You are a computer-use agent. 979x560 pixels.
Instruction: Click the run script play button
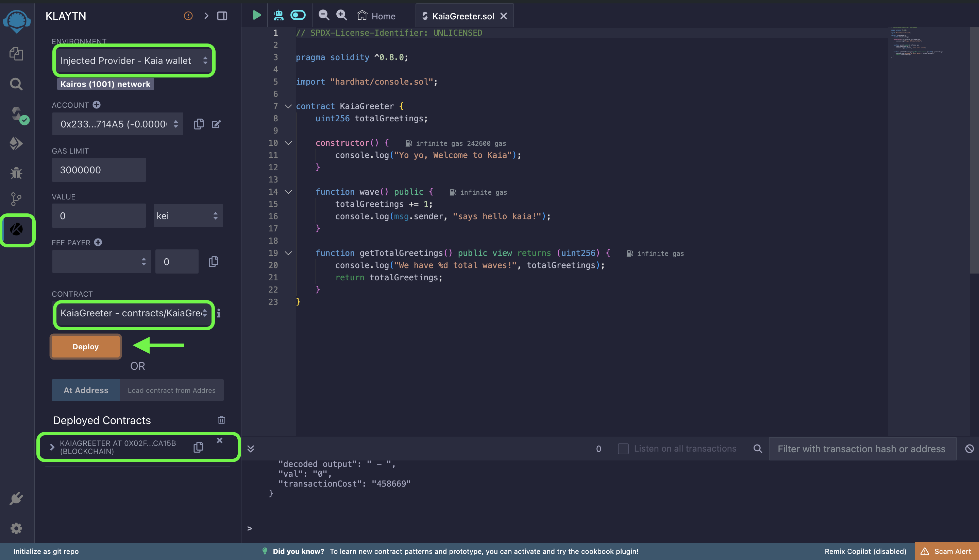(x=256, y=15)
